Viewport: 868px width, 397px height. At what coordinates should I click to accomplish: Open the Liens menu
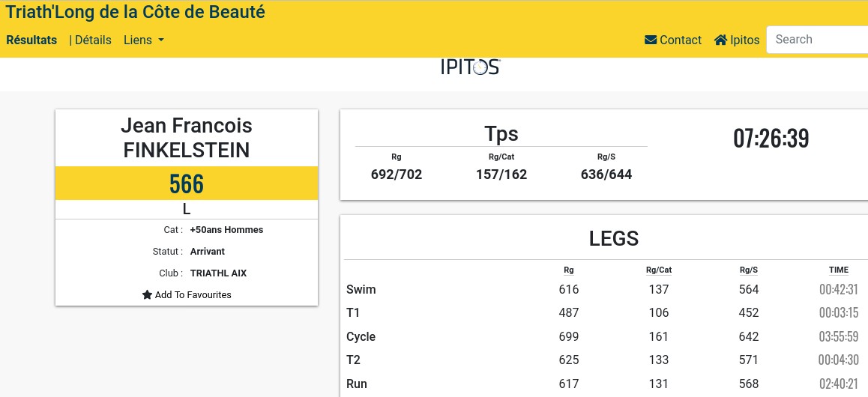pos(144,40)
